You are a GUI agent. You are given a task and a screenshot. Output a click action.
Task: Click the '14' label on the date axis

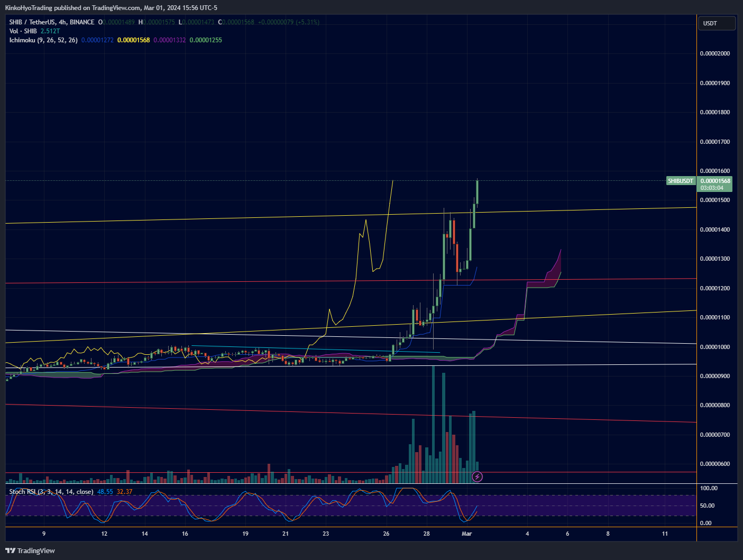point(145,534)
